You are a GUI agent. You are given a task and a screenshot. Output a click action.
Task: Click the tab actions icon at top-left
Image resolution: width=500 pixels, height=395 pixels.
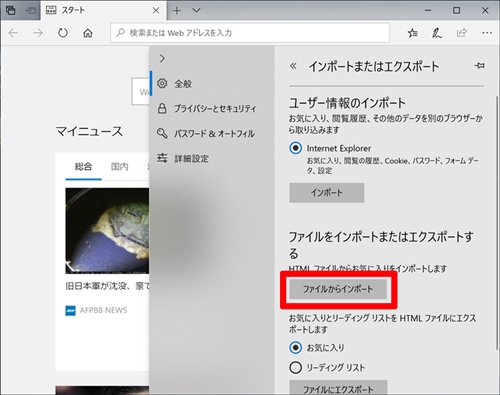10,10
